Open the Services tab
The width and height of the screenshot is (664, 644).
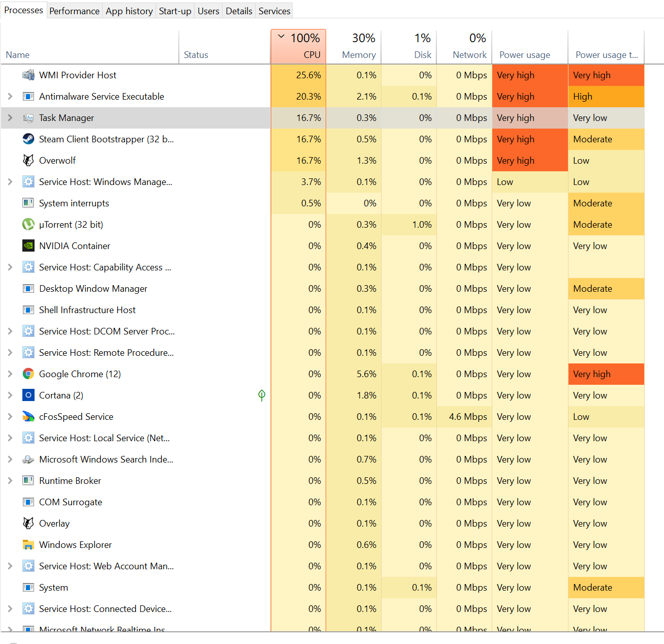(x=274, y=11)
